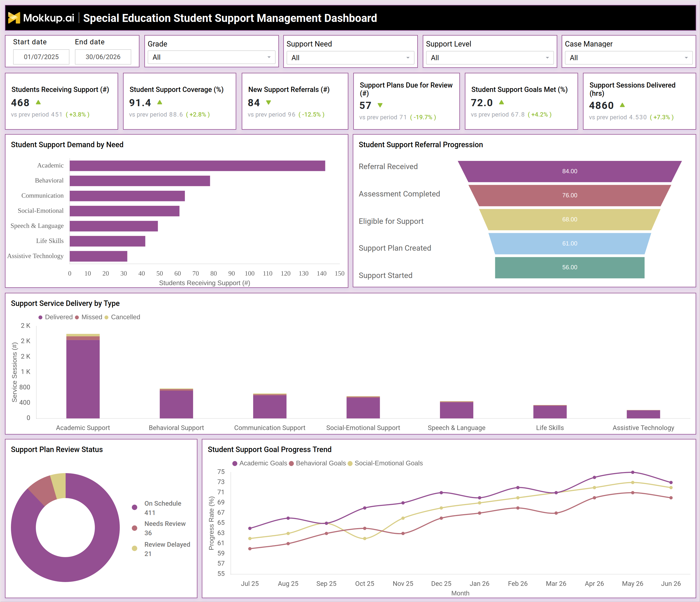The image size is (700, 602).
Task: Click the Behavioral Support column
Action: (176, 404)
